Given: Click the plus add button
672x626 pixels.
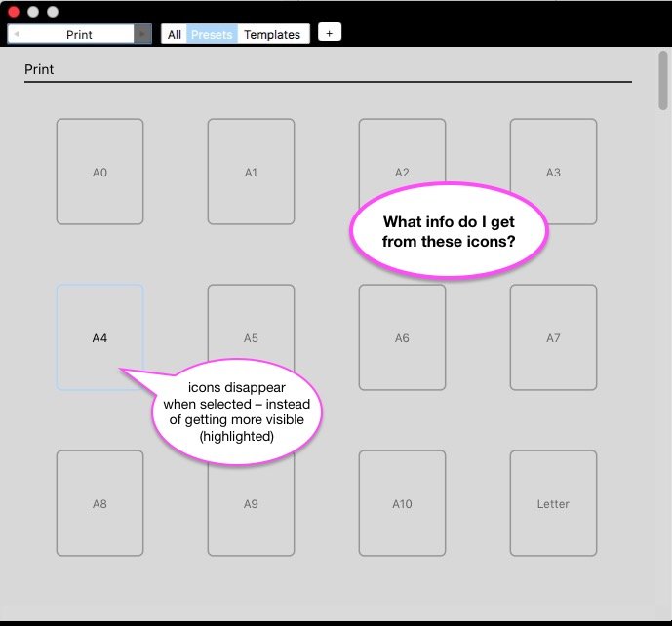Looking at the screenshot, I should pos(330,32).
